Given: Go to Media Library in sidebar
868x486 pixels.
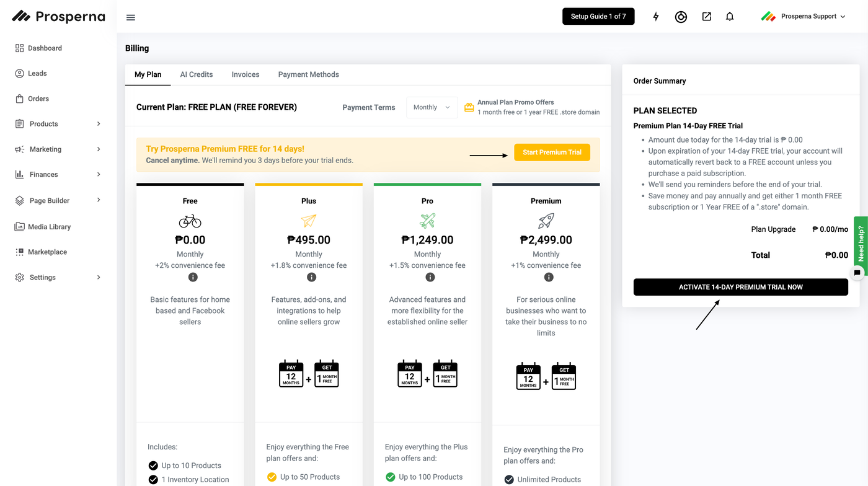Looking at the screenshot, I should click(49, 227).
